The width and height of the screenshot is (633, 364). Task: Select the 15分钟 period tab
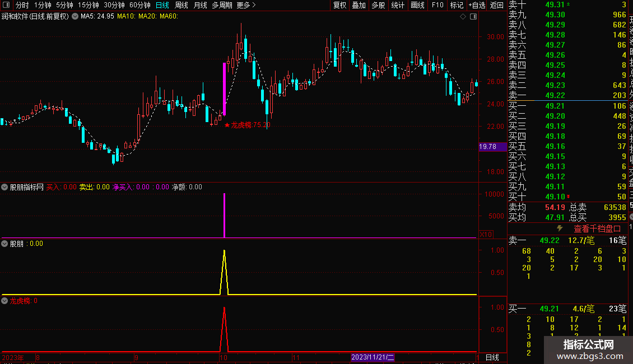(89, 5)
